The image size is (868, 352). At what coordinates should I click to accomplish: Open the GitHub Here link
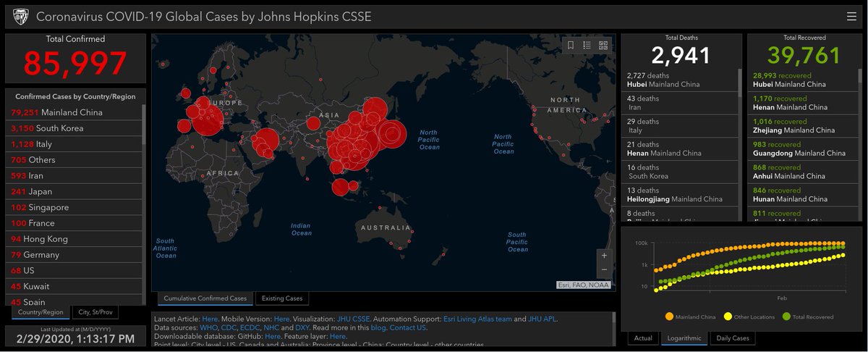(x=273, y=337)
